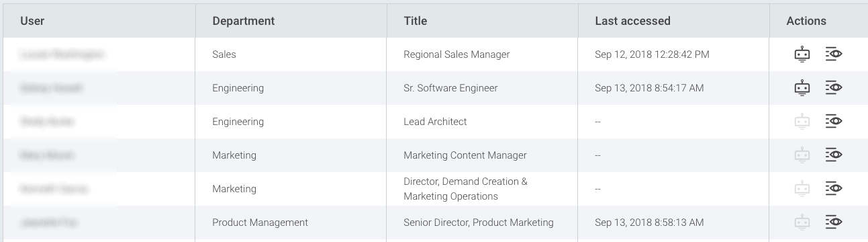Open eye-list icon in Director, Demand Creation row

(x=834, y=188)
